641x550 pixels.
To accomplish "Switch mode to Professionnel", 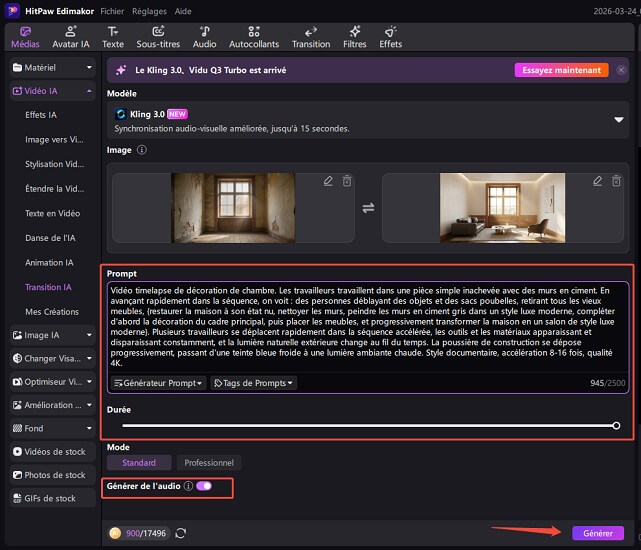I will (x=210, y=463).
